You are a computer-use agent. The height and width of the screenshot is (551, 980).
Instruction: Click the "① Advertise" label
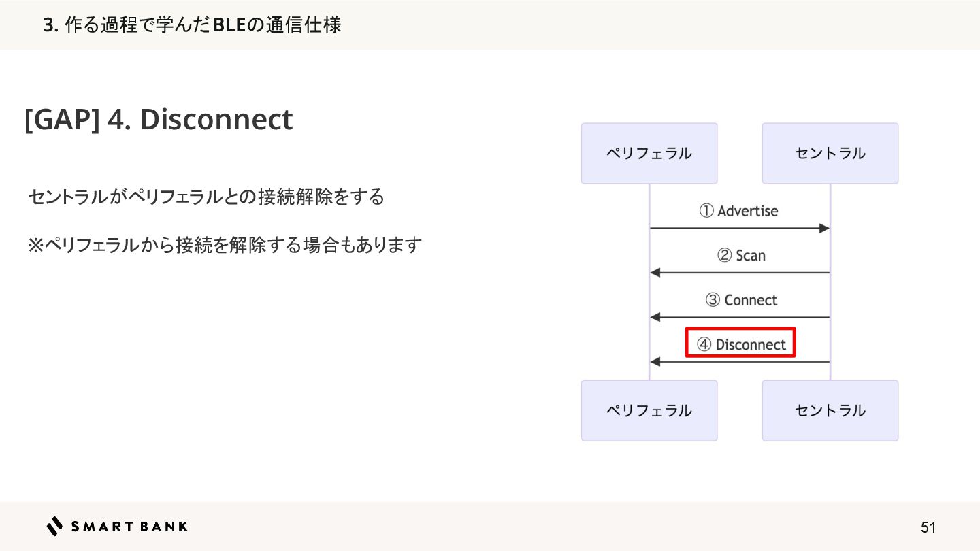(738, 211)
